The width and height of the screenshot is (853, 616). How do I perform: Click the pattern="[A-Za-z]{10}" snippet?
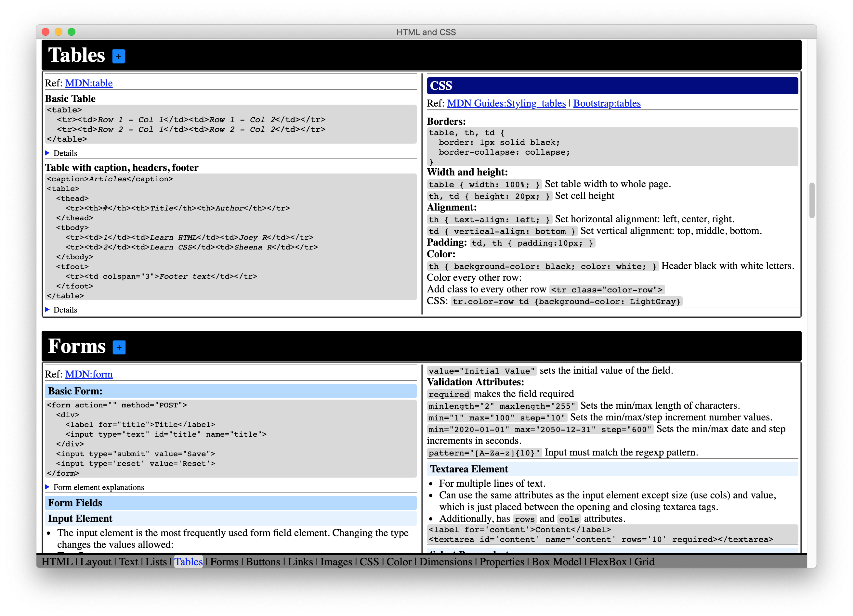tap(484, 453)
